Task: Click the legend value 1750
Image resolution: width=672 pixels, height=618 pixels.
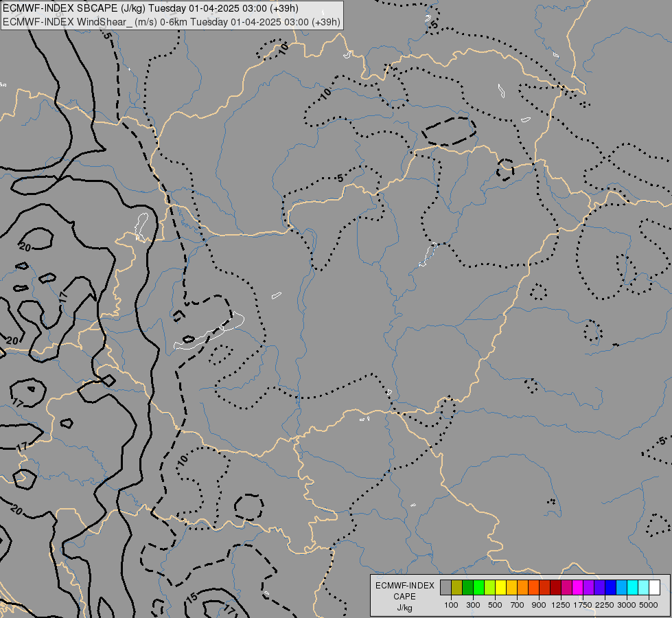Action: pyautogui.click(x=583, y=605)
